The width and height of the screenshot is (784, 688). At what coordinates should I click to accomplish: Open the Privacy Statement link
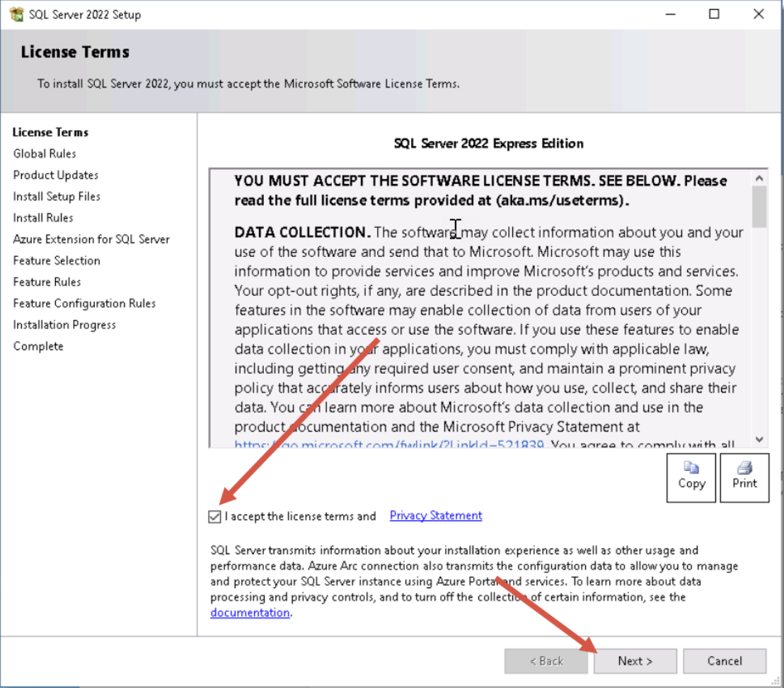[435, 515]
